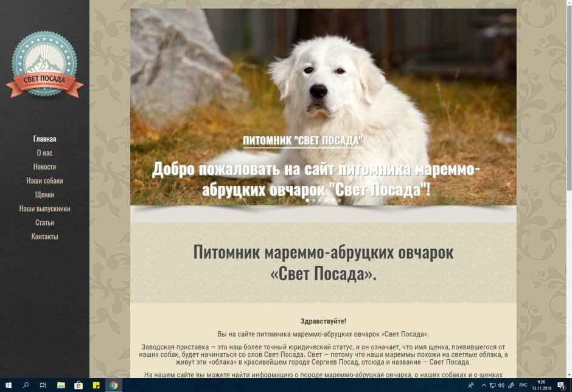Expand hidden tray icons with the chevron

[484, 385]
